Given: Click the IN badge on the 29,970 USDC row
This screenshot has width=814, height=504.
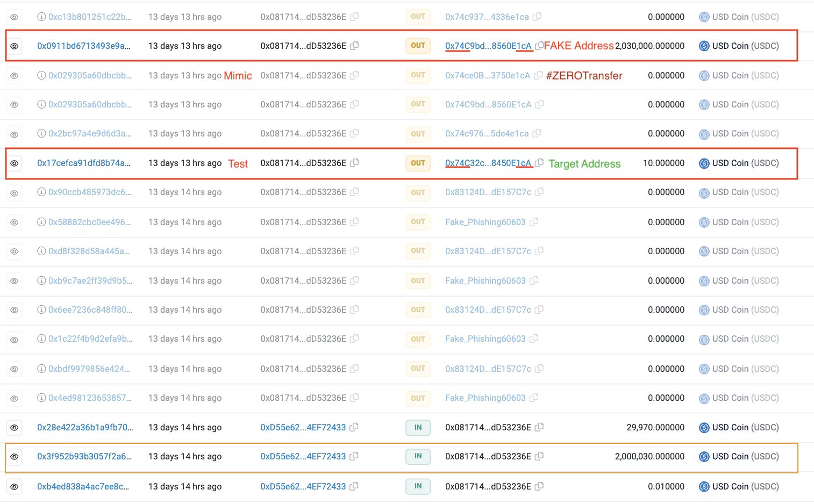Looking at the screenshot, I should [x=418, y=427].
